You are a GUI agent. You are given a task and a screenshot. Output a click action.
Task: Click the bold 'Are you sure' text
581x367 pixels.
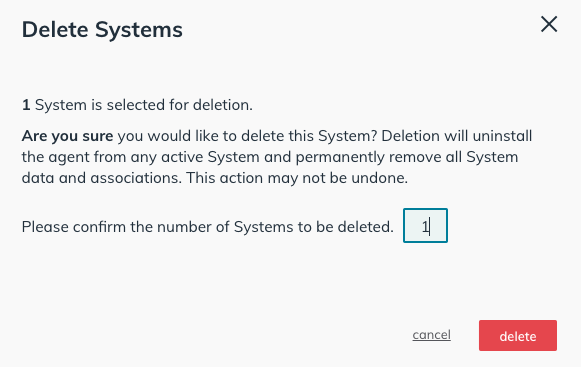(x=67, y=136)
